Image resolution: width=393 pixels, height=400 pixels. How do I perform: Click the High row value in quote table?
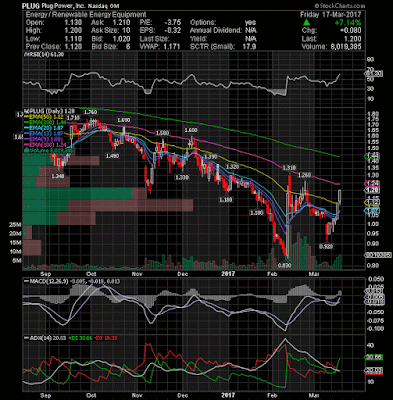(x=73, y=31)
